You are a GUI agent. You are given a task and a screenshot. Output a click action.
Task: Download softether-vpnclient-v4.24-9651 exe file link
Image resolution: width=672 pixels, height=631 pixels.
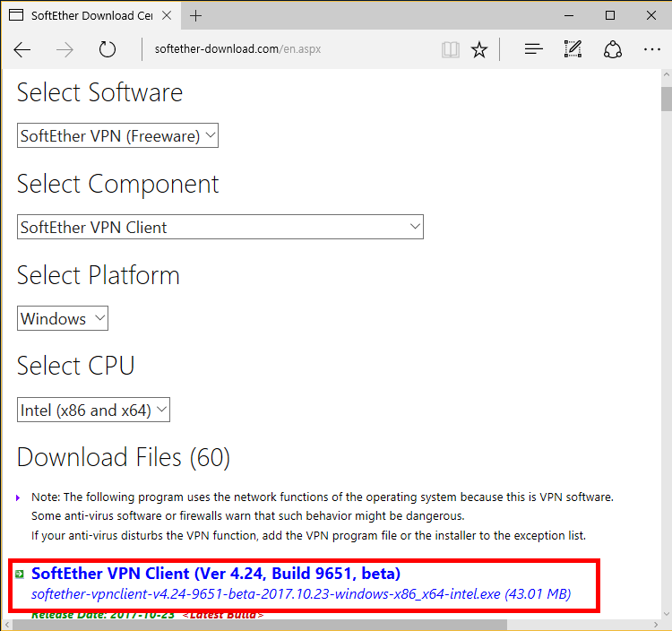[x=301, y=594]
